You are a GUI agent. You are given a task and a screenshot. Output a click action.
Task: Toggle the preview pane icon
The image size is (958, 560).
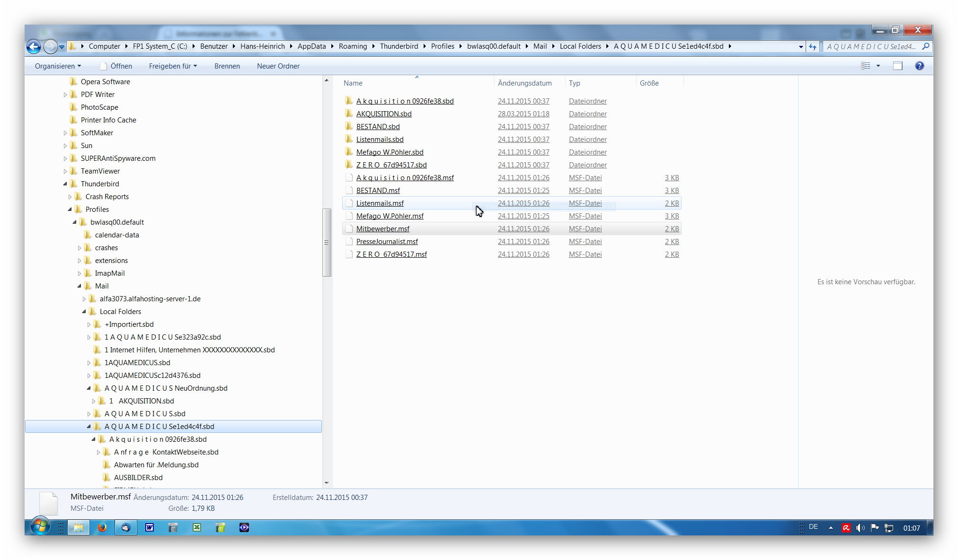(x=897, y=66)
